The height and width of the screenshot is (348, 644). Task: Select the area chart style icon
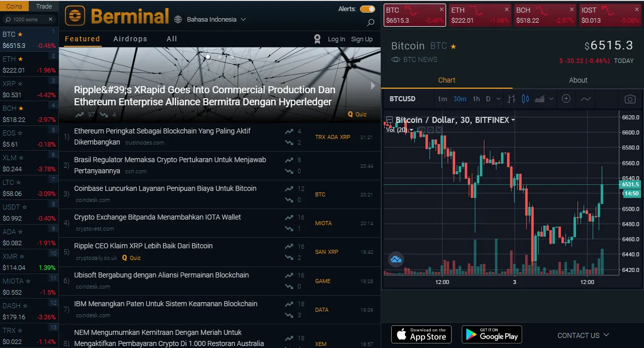click(539, 99)
